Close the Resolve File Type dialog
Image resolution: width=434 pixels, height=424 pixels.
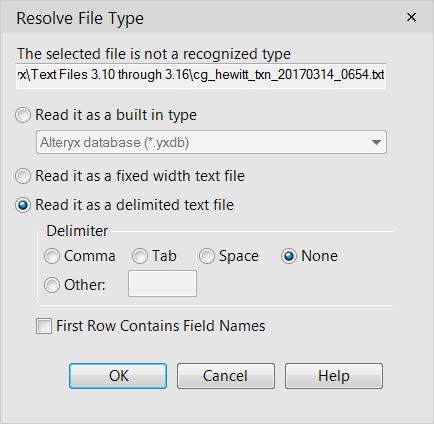412,17
